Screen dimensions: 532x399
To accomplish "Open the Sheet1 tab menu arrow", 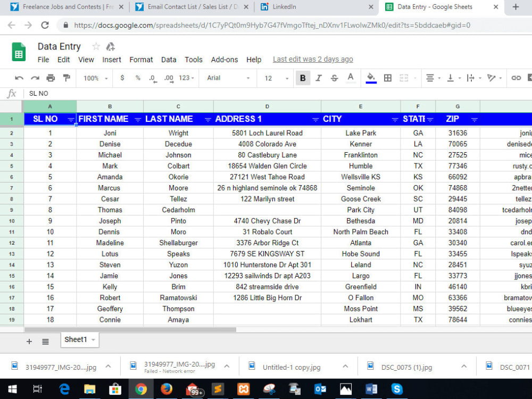I will [93, 339].
